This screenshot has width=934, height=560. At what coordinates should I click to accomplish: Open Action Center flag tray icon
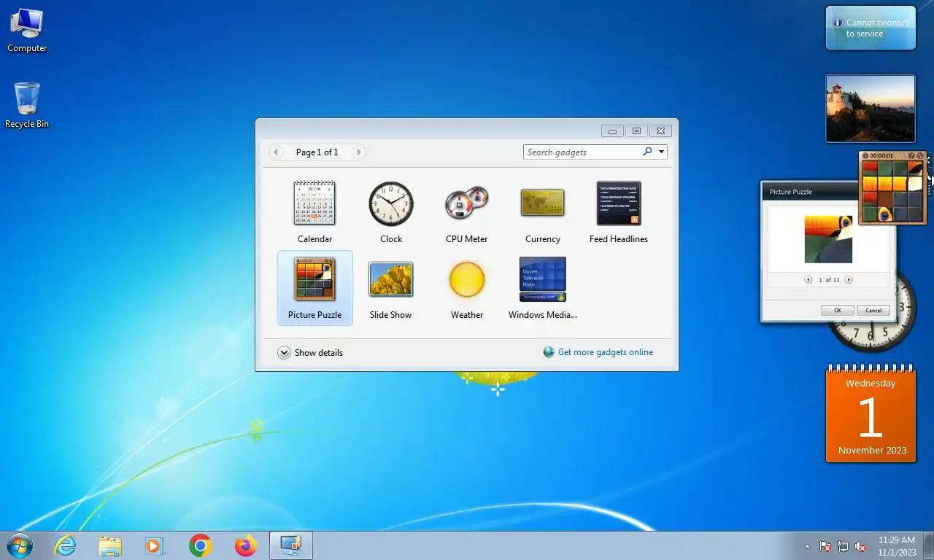coord(825,546)
